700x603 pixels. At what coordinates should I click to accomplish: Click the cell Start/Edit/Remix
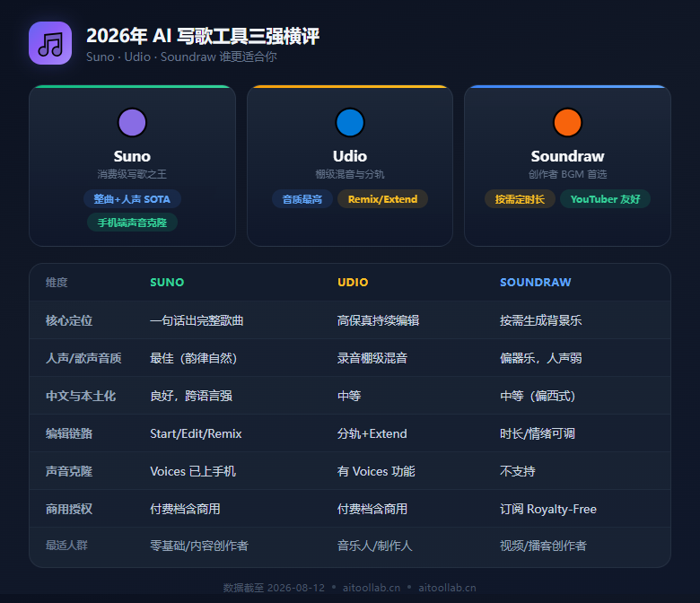tap(196, 433)
